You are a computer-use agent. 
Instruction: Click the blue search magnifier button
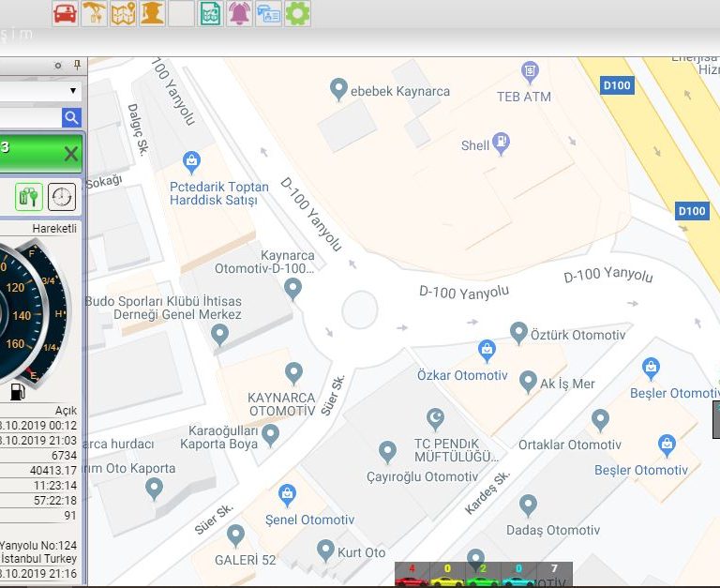[x=71, y=118]
